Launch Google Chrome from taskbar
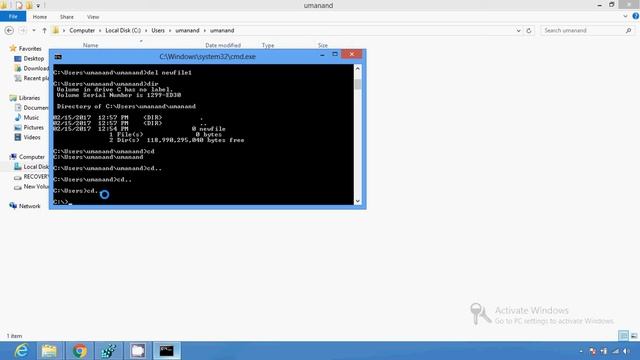The width and height of the screenshot is (640, 360). [80, 351]
